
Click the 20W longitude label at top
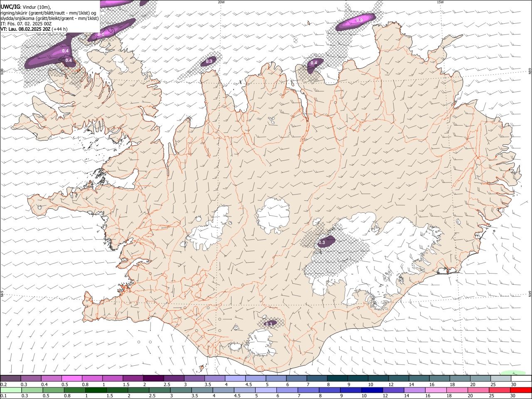click(x=221, y=2)
